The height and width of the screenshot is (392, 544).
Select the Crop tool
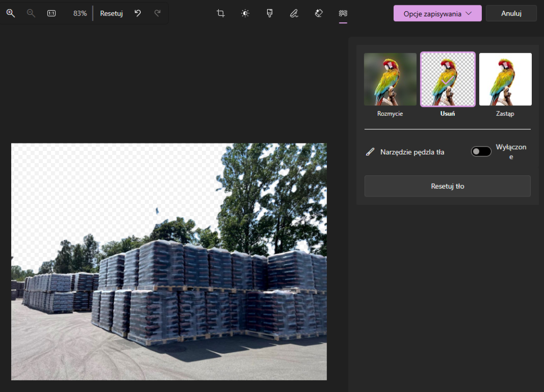click(220, 13)
